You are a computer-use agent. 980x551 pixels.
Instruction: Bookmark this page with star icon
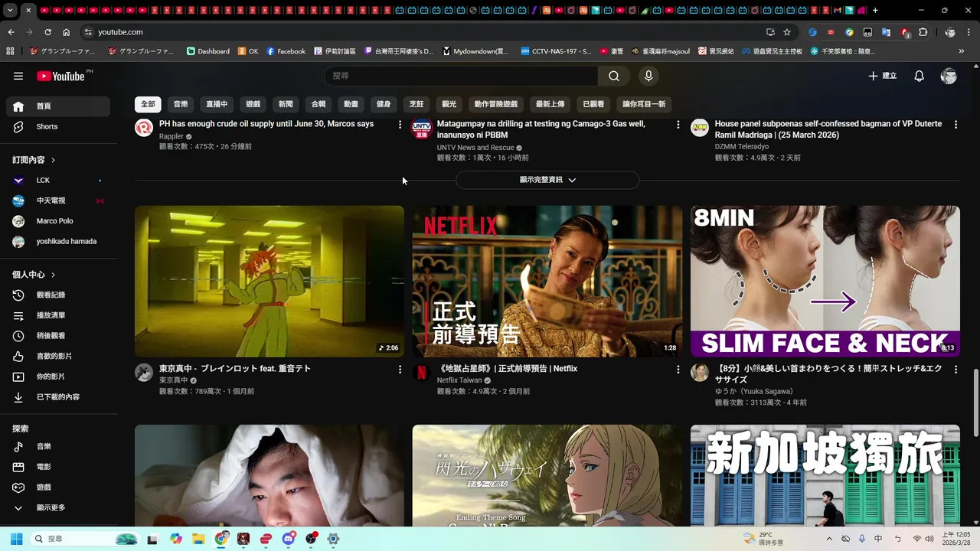[x=787, y=32]
